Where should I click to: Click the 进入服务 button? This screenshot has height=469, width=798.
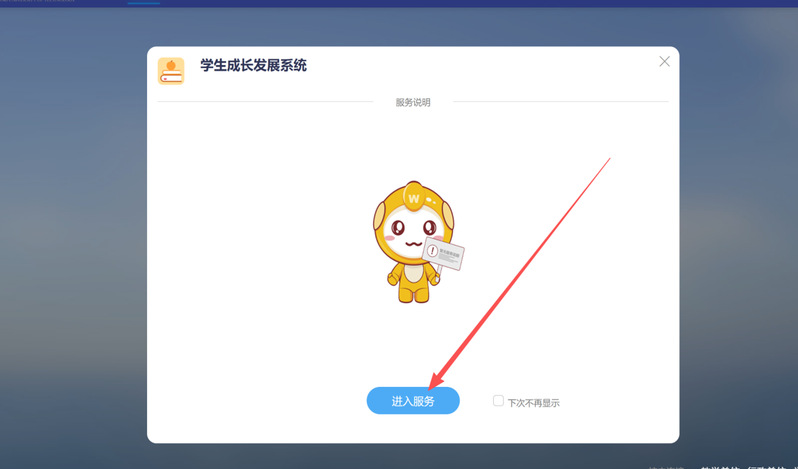(x=413, y=401)
